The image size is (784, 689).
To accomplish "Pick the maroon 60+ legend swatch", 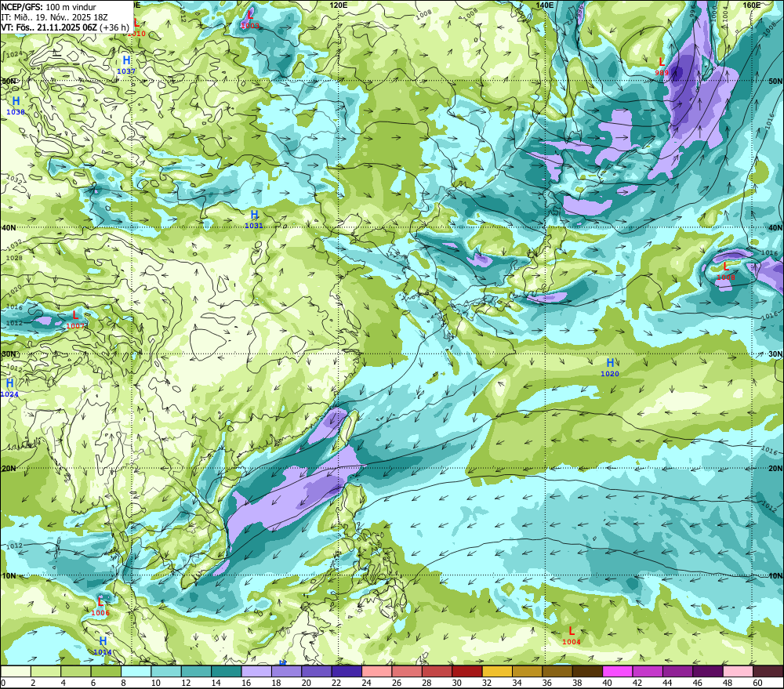I will coord(768,671).
